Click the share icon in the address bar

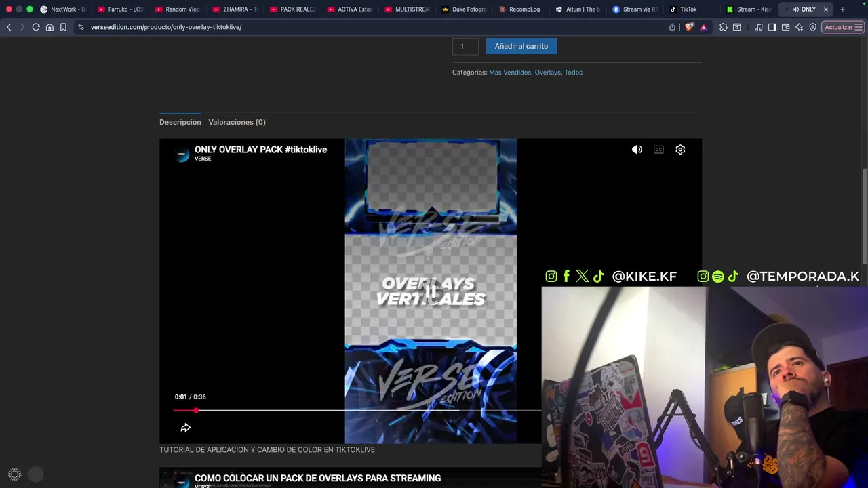[672, 27]
